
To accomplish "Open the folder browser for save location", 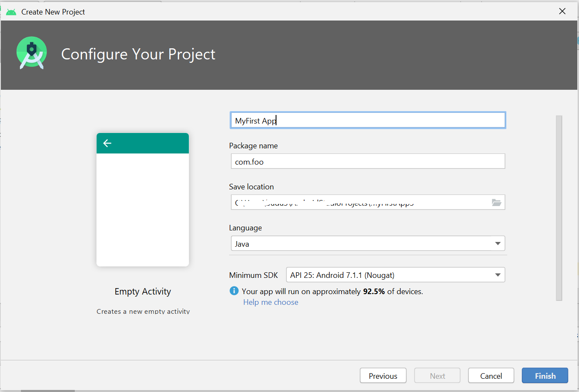I will (x=497, y=202).
